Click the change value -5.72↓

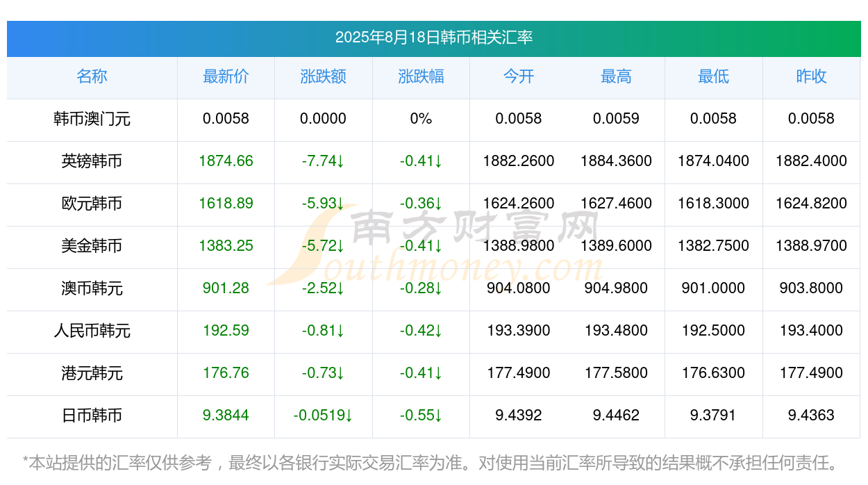point(323,246)
